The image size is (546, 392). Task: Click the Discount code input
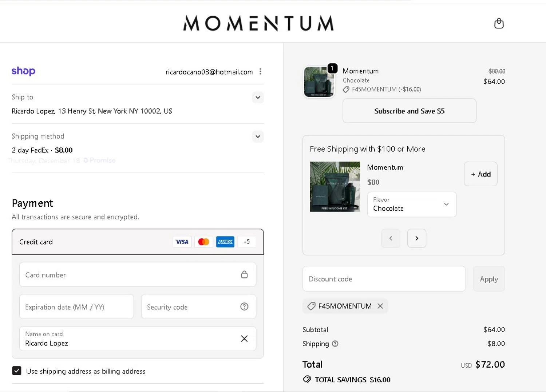point(384,279)
